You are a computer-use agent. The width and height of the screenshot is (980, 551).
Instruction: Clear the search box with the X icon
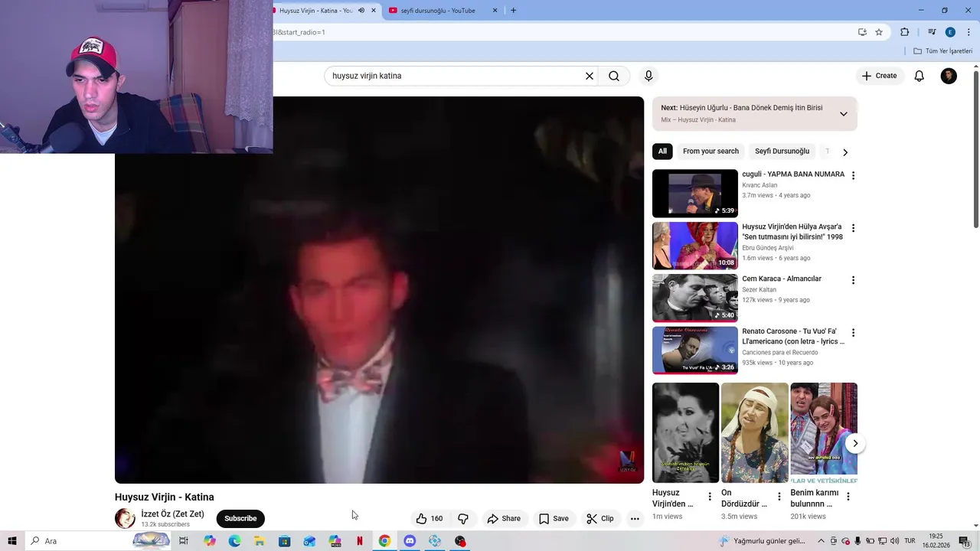[x=590, y=76]
